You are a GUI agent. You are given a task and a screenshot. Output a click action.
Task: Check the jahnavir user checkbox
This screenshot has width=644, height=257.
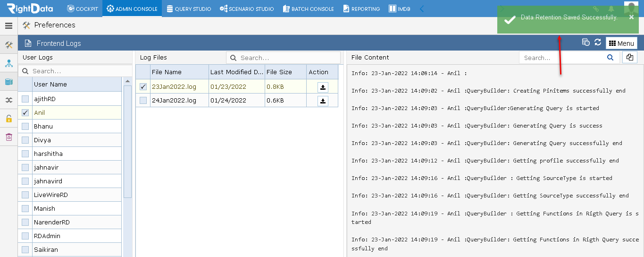click(25, 168)
